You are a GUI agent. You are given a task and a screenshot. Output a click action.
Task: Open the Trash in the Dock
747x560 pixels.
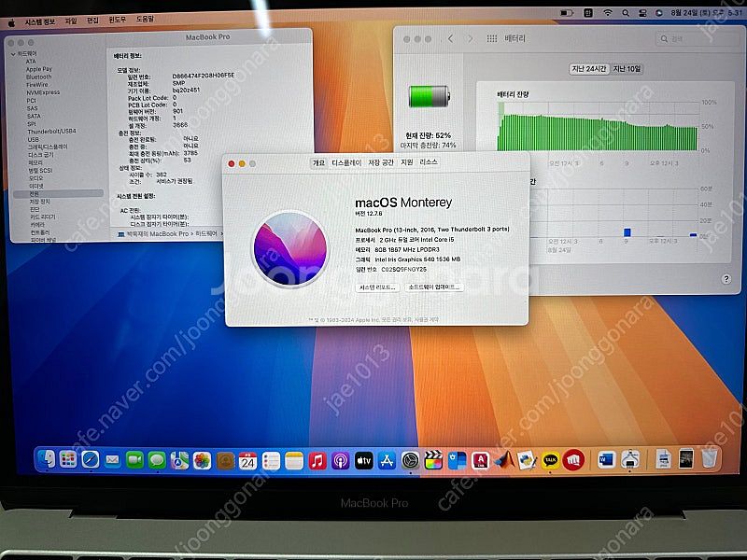709,459
